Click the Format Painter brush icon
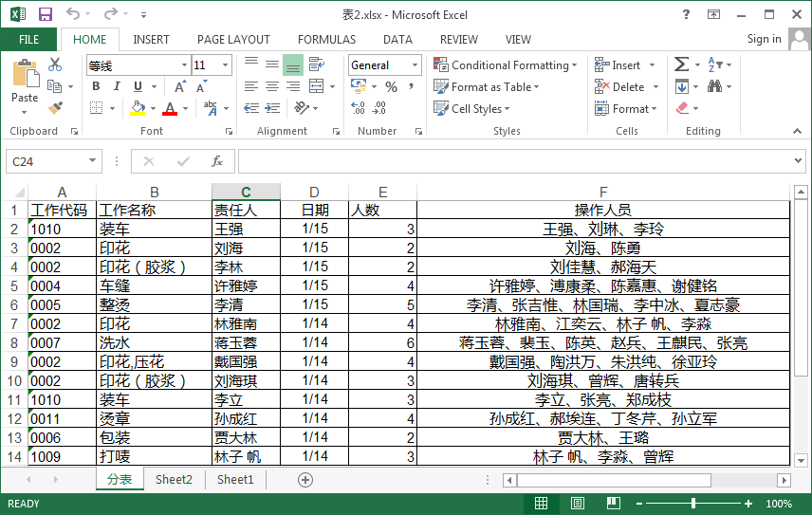Viewport: 812px width, 515px height. (x=55, y=108)
